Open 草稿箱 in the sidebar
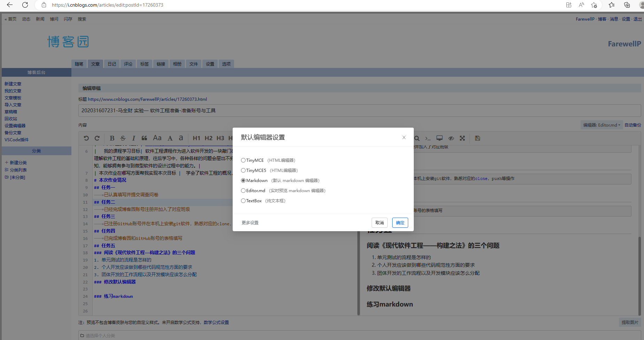Image resolution: width=644 pixels, height=340 pixels. click(11, 112)
